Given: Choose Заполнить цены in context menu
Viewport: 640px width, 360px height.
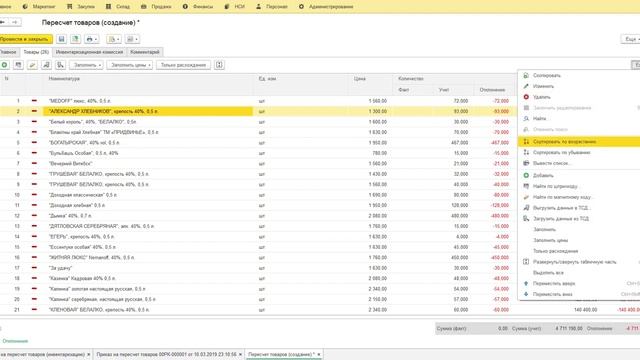Looking at the screenshot, I should click(579, 240).
